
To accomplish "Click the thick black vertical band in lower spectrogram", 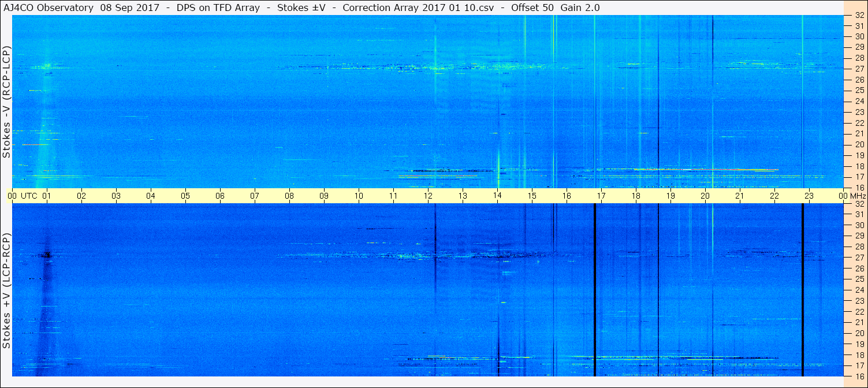I will tap(594, 290).
